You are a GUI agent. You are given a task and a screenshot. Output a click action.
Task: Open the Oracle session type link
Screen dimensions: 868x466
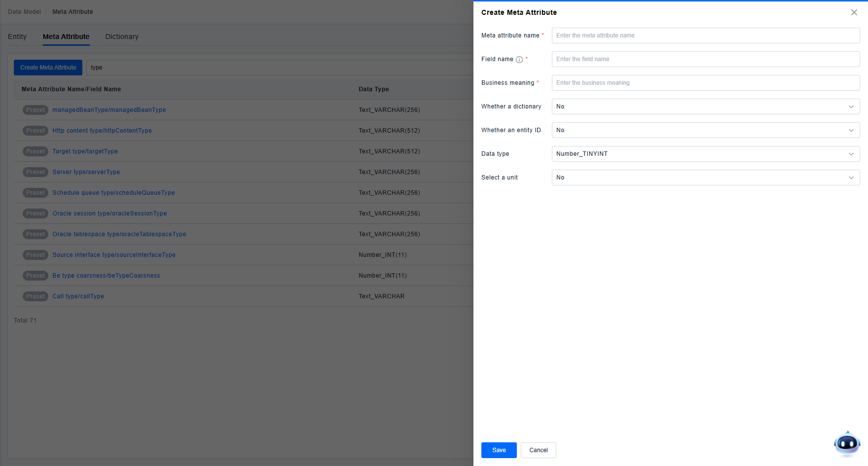109,214
